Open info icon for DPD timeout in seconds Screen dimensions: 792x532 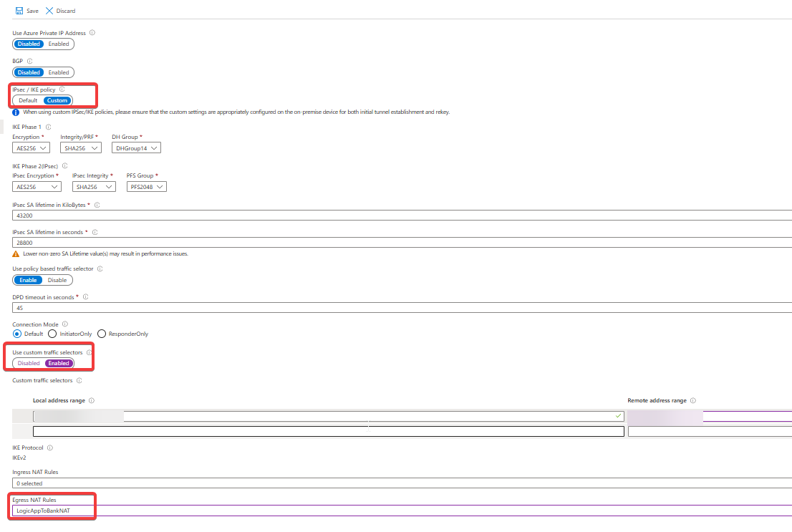(x=86, y=297)
